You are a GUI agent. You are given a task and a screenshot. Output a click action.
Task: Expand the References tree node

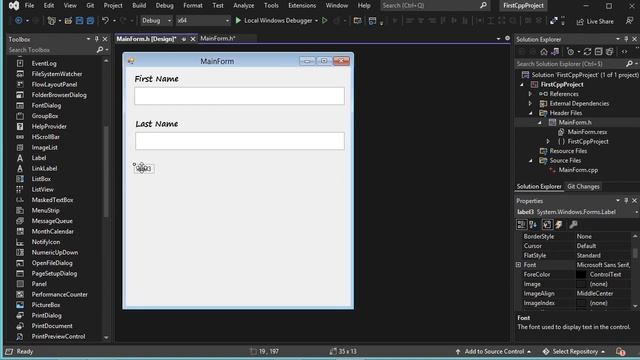tap(530, 94)
